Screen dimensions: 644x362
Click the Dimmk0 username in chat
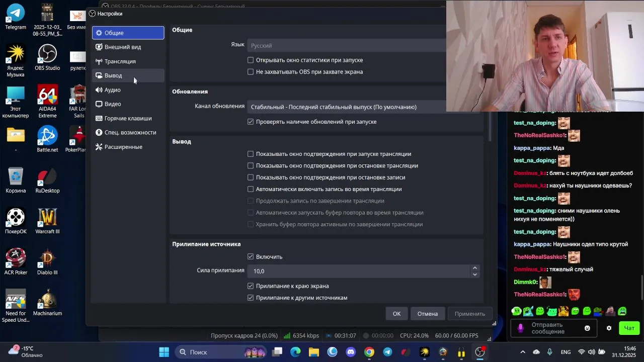pos(525,282)
